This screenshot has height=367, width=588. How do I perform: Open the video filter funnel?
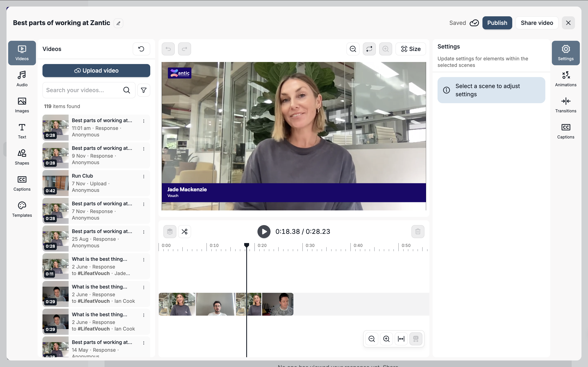click(x=144, y=90)
